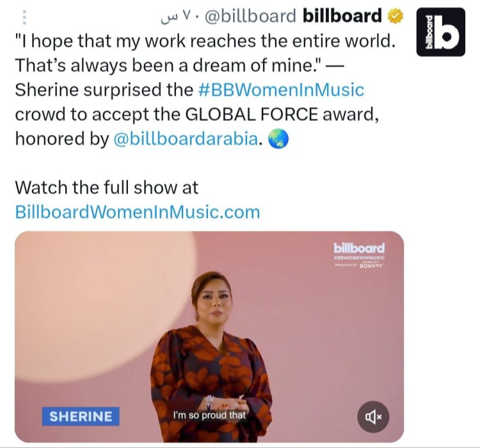480x448 pixels.
Task: Click the #BBWOMENINMUSIC text in video overlay
Action: point(359,258)
